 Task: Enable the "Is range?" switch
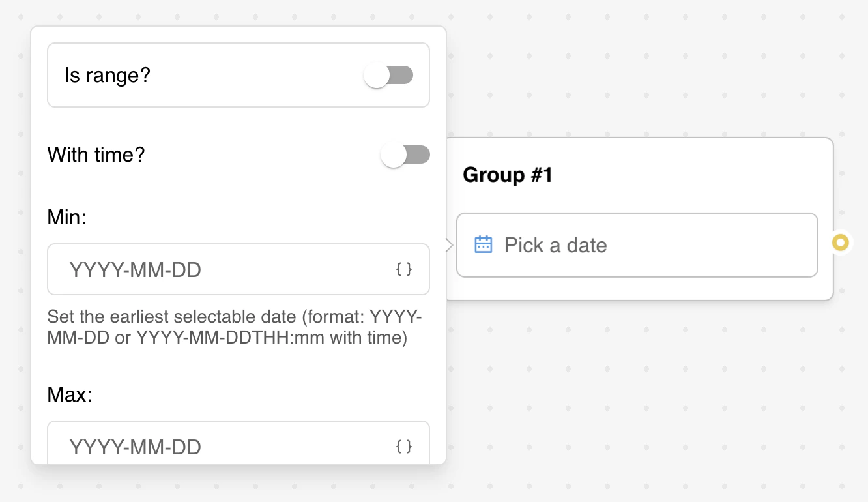(x=390, y=74)
